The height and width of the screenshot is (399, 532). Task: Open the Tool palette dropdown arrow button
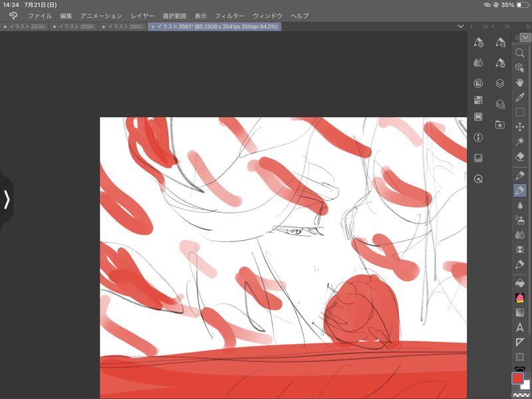526,37
